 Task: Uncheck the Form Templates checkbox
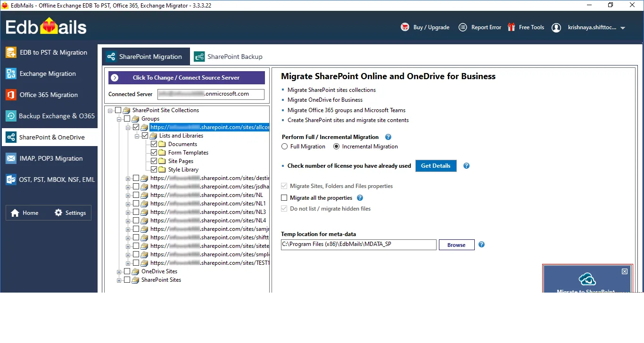click(154, 153)
